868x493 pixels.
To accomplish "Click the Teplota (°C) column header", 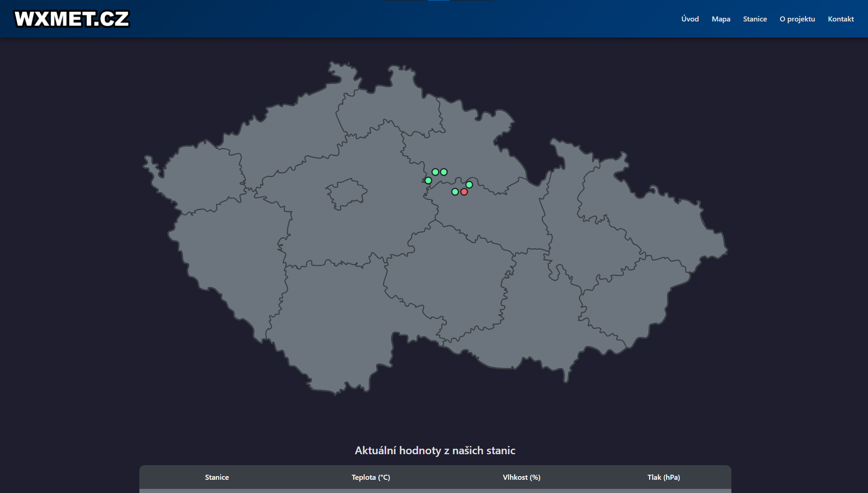I will click(x=370, y=477).
